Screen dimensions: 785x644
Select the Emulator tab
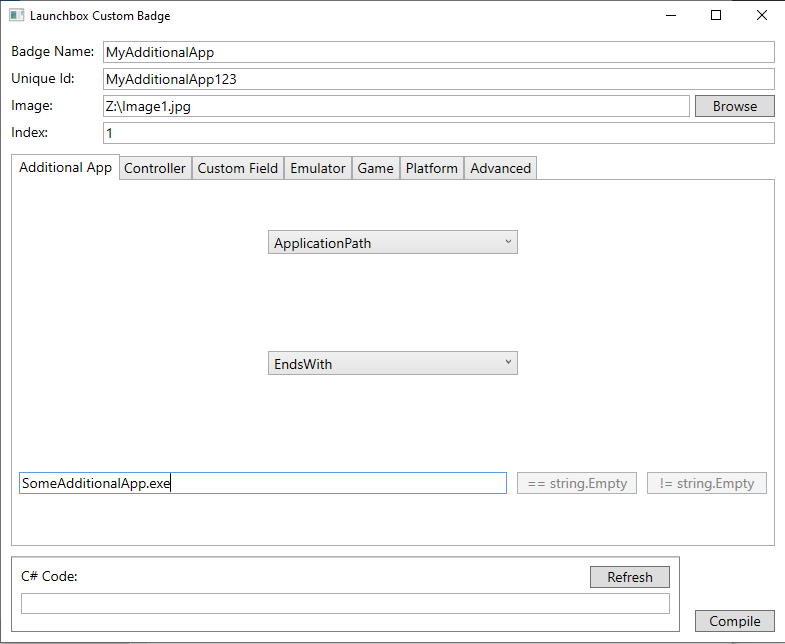click(x=318, y=168)
